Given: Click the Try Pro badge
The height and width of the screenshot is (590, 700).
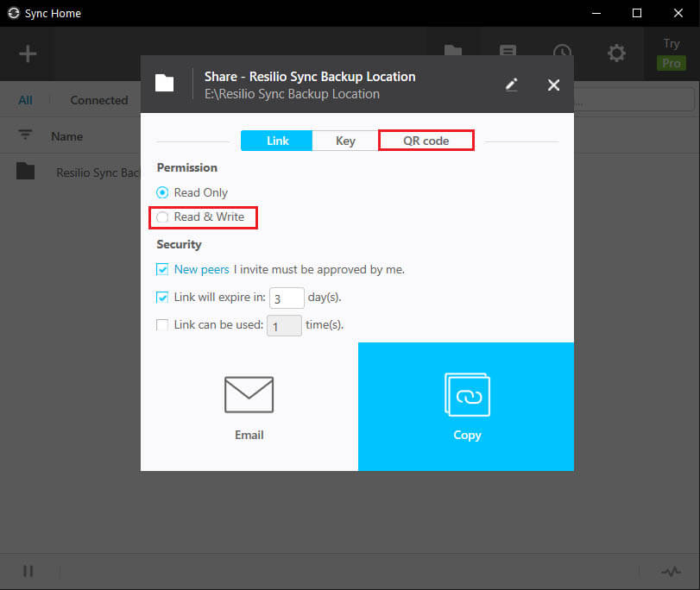Looking at the screenshot, I should coord(671,54).
